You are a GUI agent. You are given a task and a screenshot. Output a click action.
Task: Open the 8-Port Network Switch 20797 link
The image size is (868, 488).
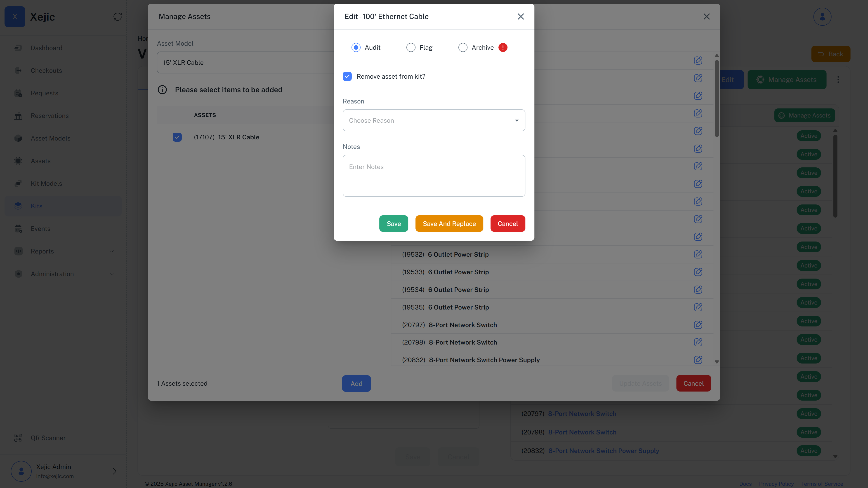tap(582, 414)
